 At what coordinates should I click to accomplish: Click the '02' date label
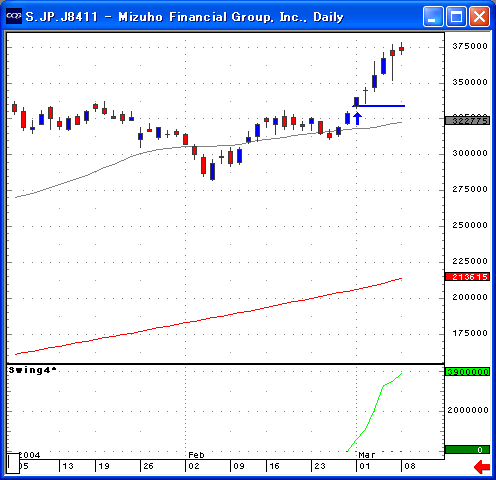pos(194,466)
